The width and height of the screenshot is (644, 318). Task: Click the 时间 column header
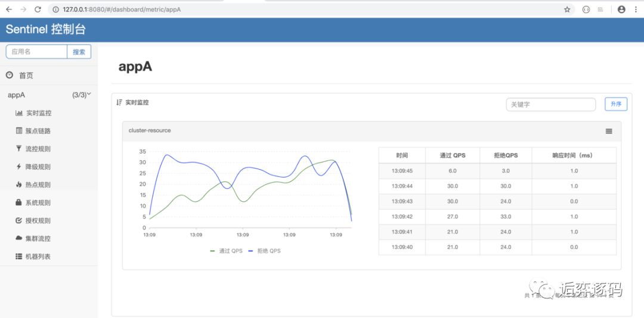(402, 155)
